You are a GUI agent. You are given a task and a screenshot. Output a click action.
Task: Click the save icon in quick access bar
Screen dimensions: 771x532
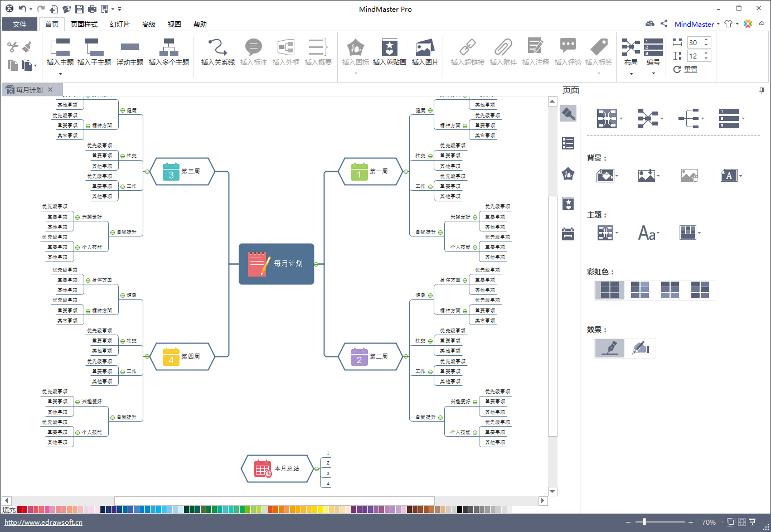coord(79,9)
